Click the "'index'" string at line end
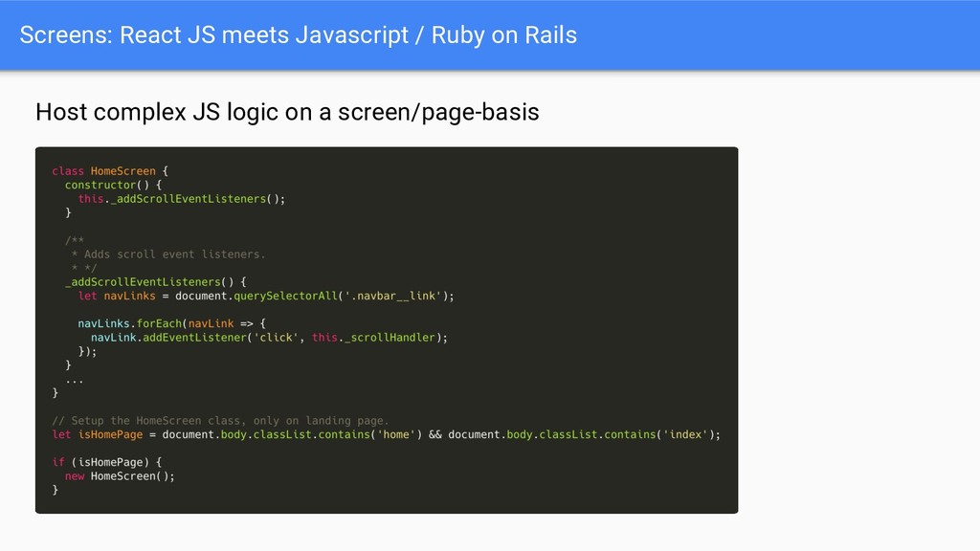Screen dimensions: 980x551 tap(685, 434)
